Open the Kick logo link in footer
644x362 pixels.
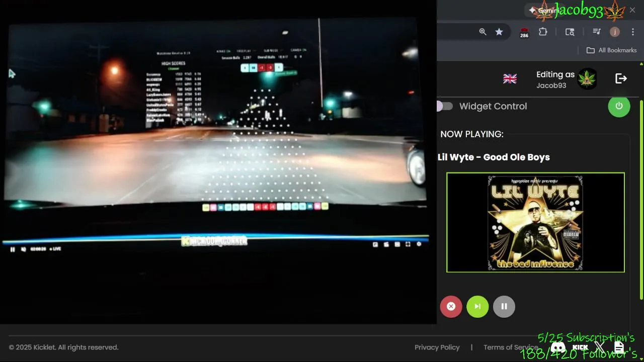click(580, 347)
